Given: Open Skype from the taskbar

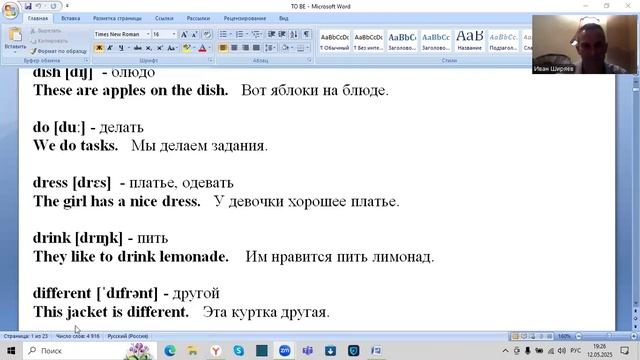Looking at the screenshot, I should [239, 350].
